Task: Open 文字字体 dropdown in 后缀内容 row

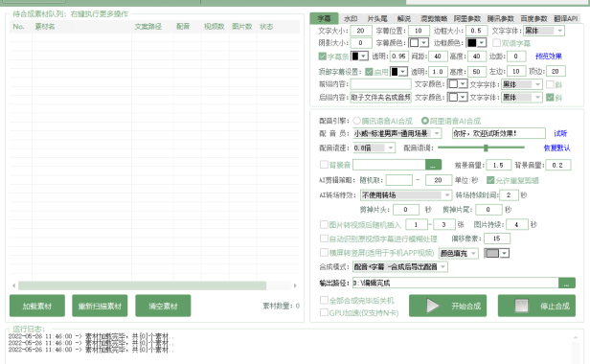Action: point(522,98)
